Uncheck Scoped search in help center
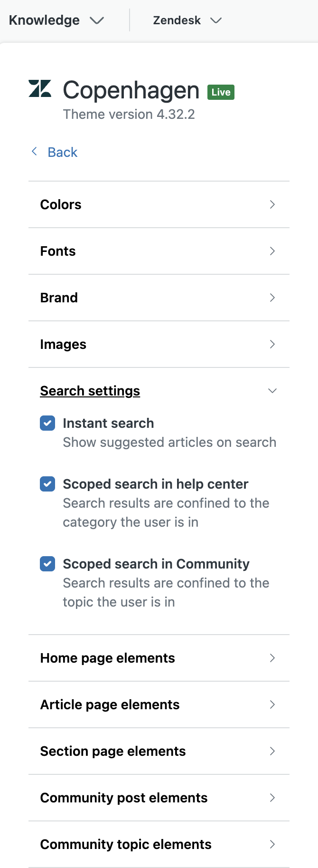The width and height of the screenshot is (318, 868). coord(47,484)
